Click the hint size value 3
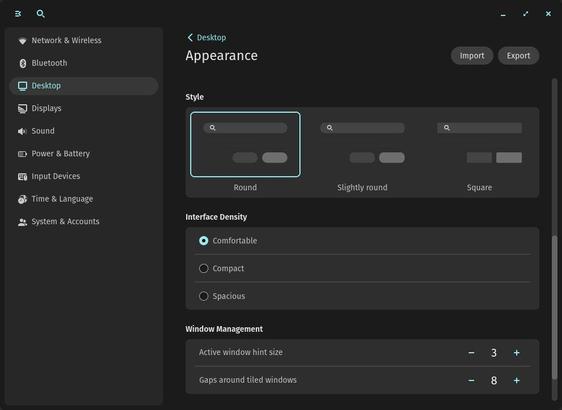This screenshot has height=410, width=562. pyautogui.click(x=494, y=353)
